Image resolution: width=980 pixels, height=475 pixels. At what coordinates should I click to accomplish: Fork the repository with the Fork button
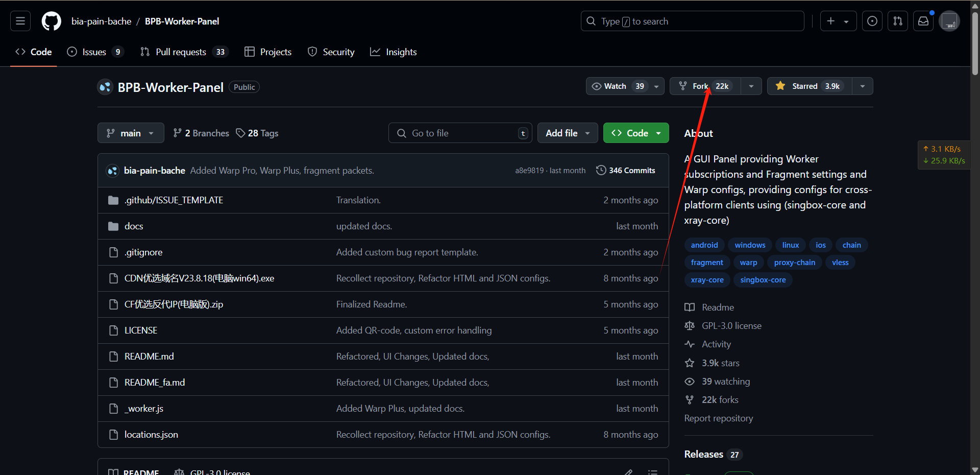(706, 86)
